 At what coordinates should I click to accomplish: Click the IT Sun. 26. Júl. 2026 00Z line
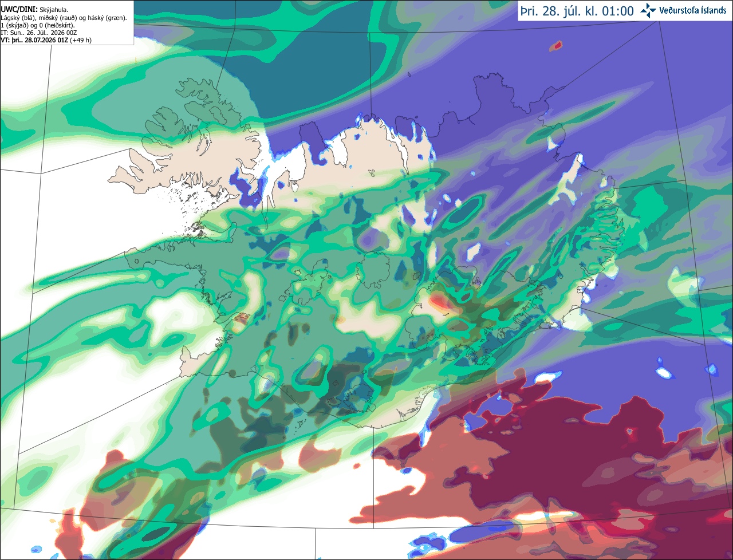39,33
